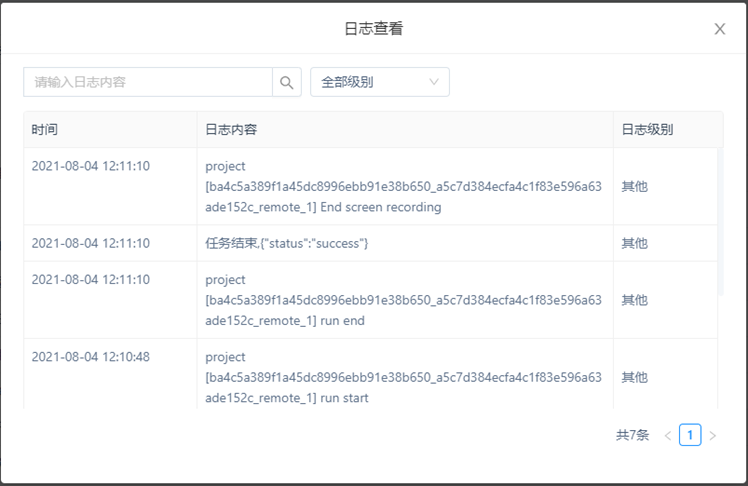Click the 共7条 total count text
Screen dimensions: 748x486
pyautogui.click(x=632, y=435)
